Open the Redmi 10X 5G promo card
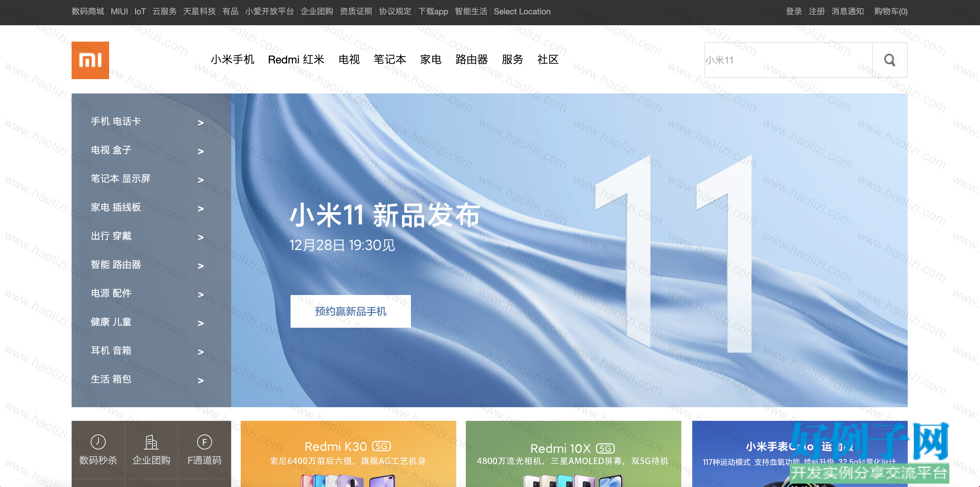The width and height of the screenshot is (980, 487). pyautogui.click(x=573, y=454)
